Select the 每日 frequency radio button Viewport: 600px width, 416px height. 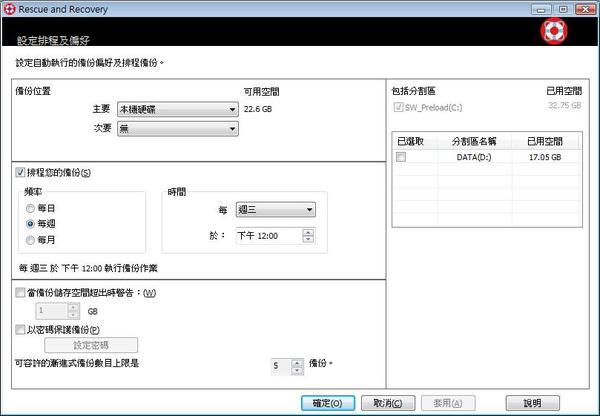coord(30,209)
